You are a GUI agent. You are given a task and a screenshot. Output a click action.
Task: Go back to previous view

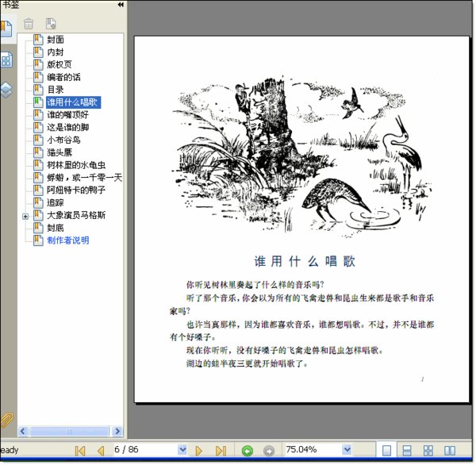[x=247, y=451]
